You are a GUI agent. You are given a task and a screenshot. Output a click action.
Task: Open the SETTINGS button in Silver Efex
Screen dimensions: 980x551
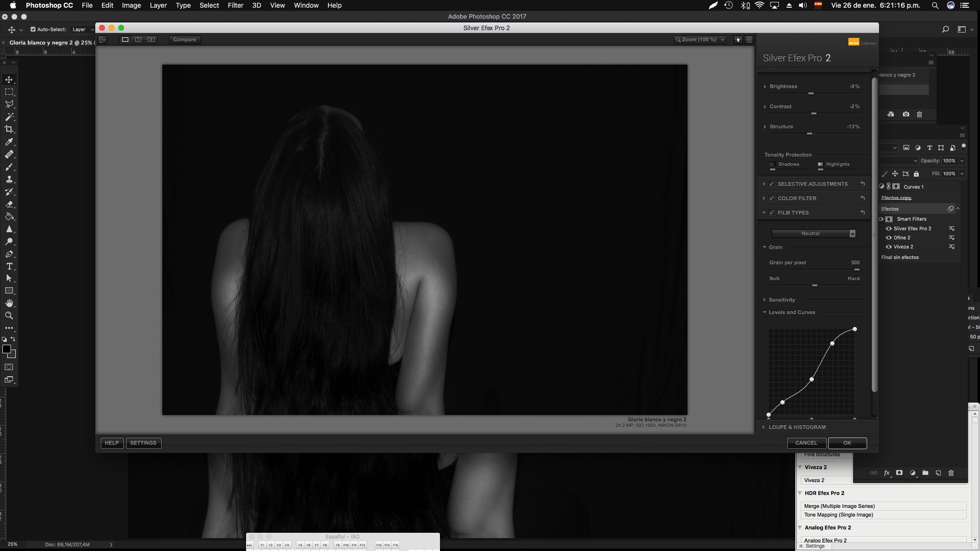(x=143, y=443)
